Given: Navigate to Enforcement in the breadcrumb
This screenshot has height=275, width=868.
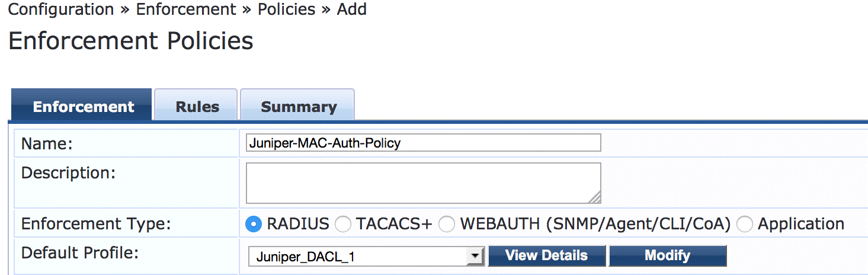Looking at the screenshot, I should 178,9.
